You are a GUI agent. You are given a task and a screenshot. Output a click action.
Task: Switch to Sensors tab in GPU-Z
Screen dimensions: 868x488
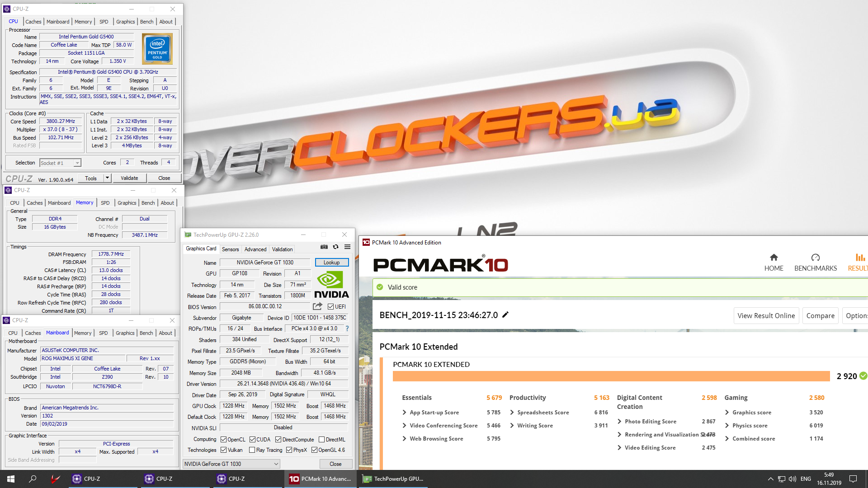(x=230, y=249)
